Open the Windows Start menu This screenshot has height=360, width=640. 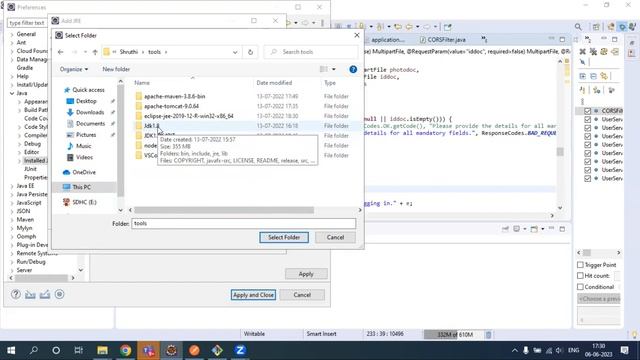click(x=11, y=350)
